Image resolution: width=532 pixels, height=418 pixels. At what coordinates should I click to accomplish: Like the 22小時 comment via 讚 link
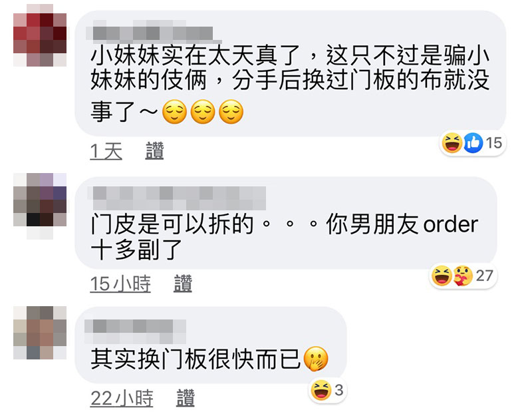click(x=186, y=398)
